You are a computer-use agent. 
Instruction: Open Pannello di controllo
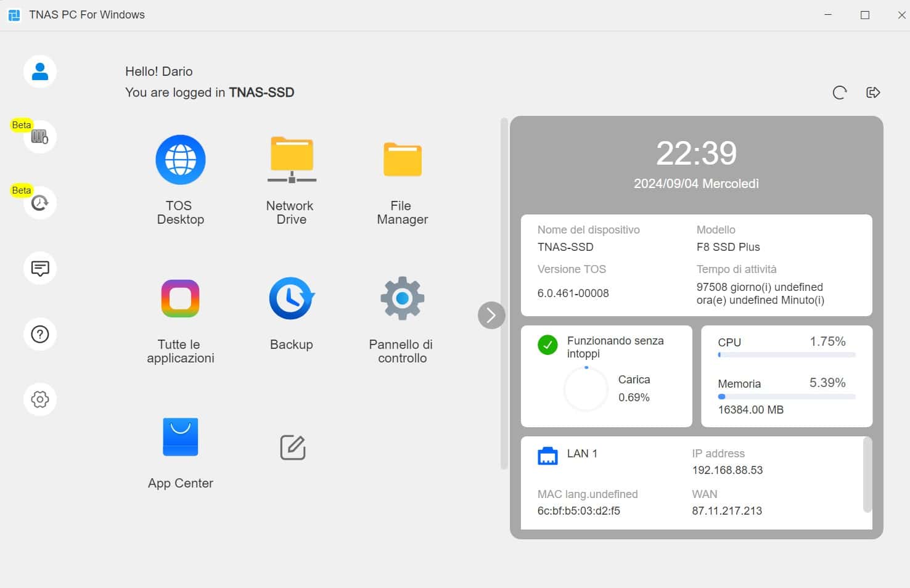click(403, 298)
